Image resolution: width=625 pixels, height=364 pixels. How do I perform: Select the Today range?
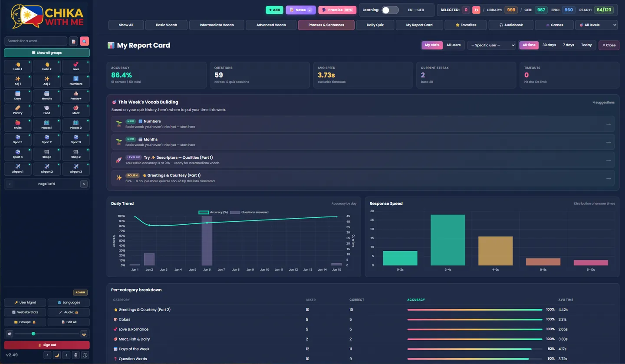[x=586, y=45]
